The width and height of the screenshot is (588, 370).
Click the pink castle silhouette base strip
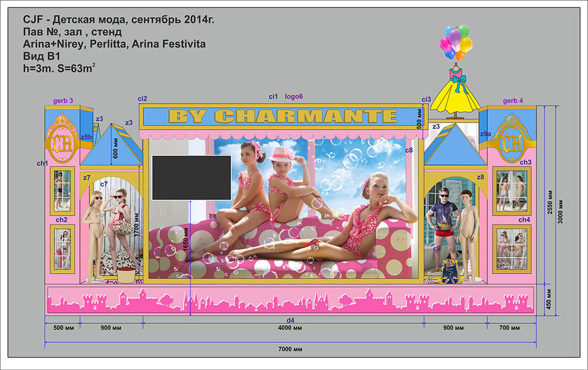[289, 300]
